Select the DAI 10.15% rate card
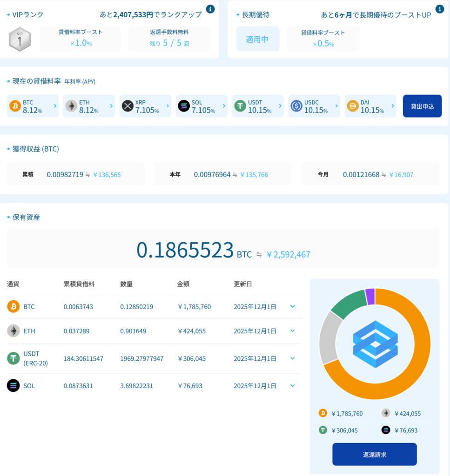 (x=370, y=106)
